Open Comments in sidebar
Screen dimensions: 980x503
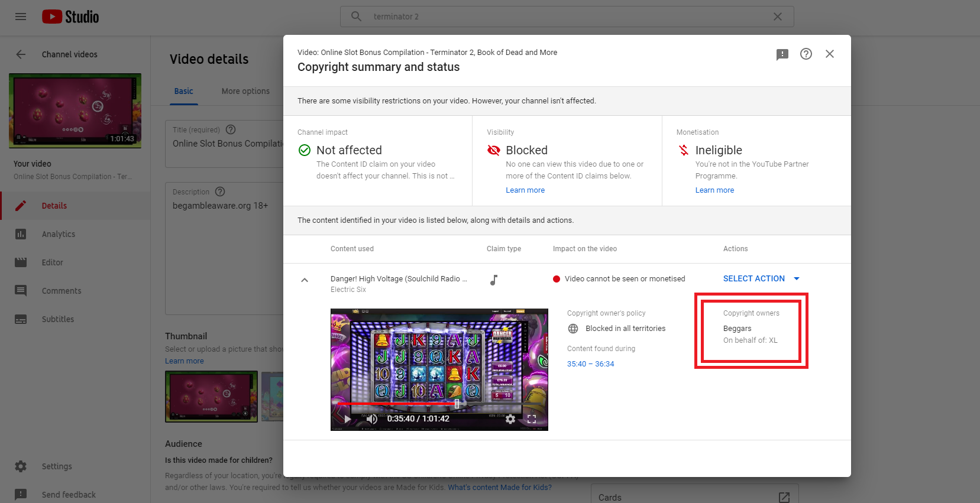pyautogui.click(x=75, y=291)
